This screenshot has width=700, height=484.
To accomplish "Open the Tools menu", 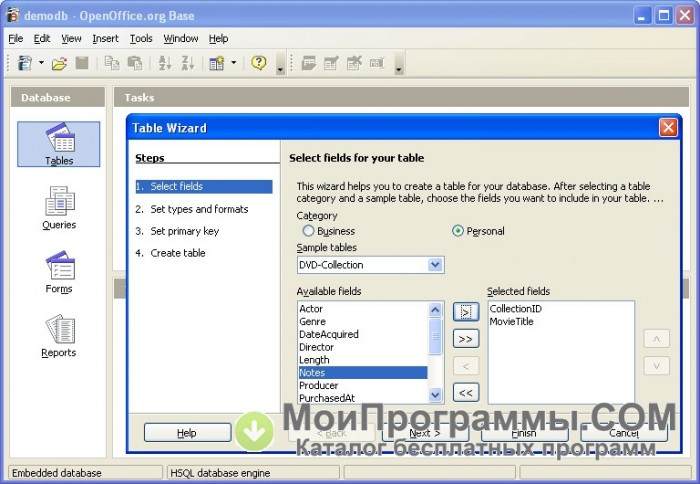I will 141,39.
